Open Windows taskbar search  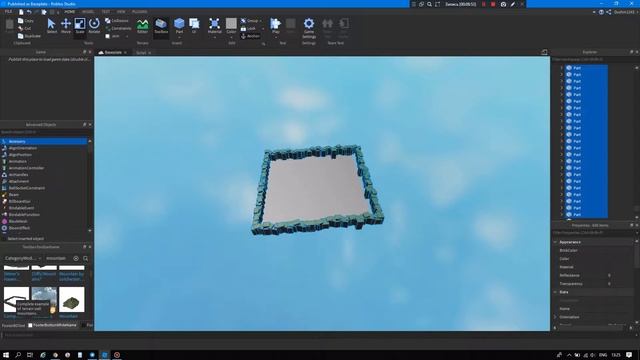point(18,355)
